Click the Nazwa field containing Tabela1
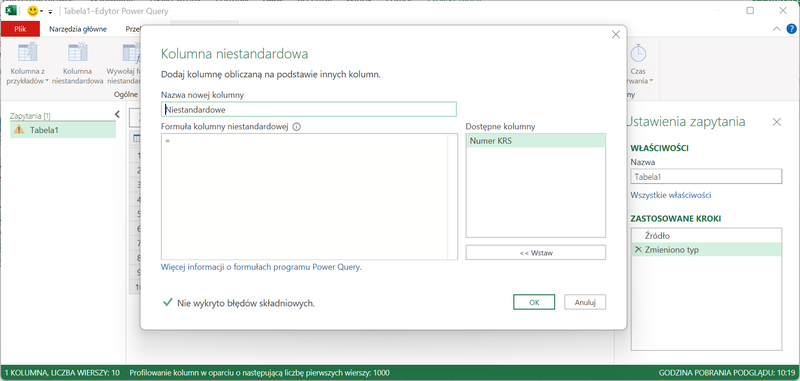Image resolution: width=800 pixels, height=381 pixels. 706,176
